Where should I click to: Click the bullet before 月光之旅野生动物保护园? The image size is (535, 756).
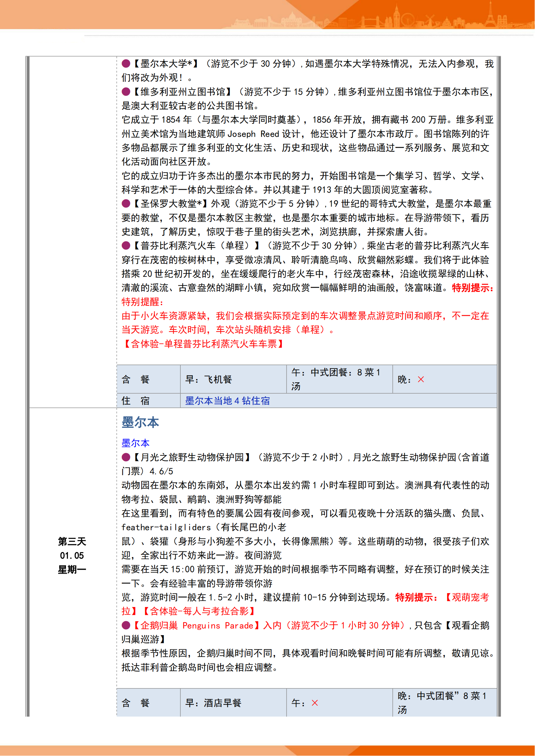(x=126, y=457)
